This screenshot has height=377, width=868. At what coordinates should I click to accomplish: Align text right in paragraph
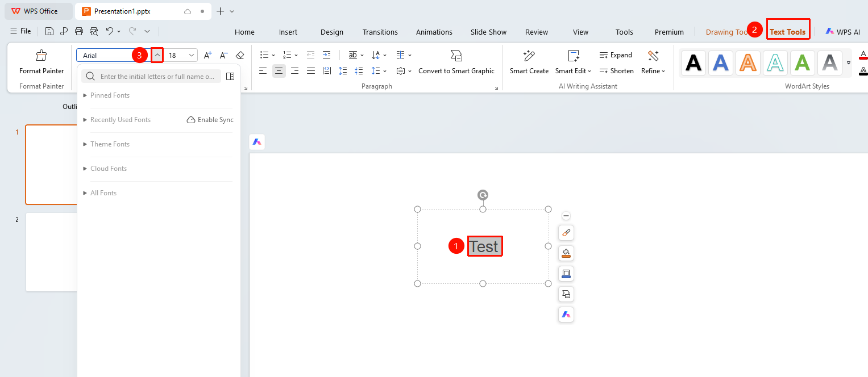point(295,71)
